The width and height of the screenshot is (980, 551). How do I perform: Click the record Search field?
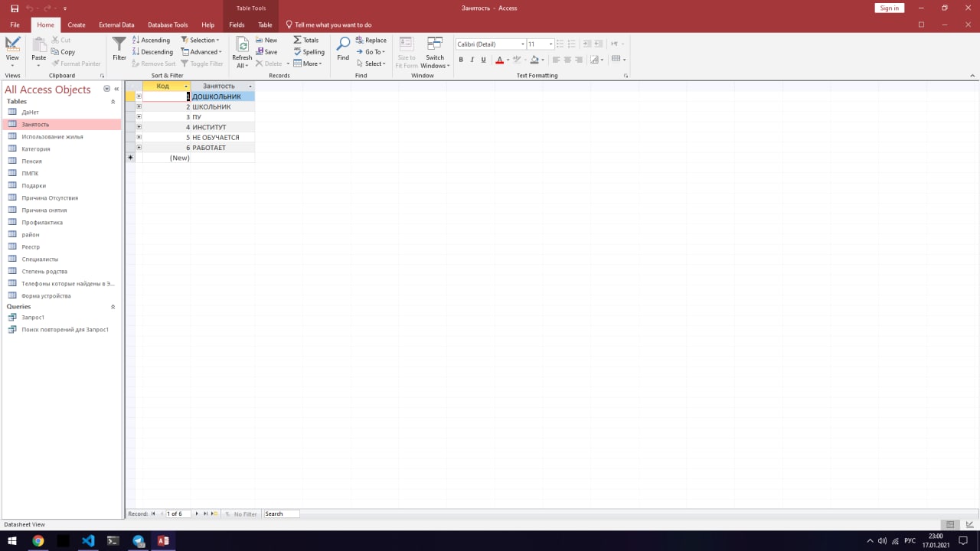tap(281, 514)
